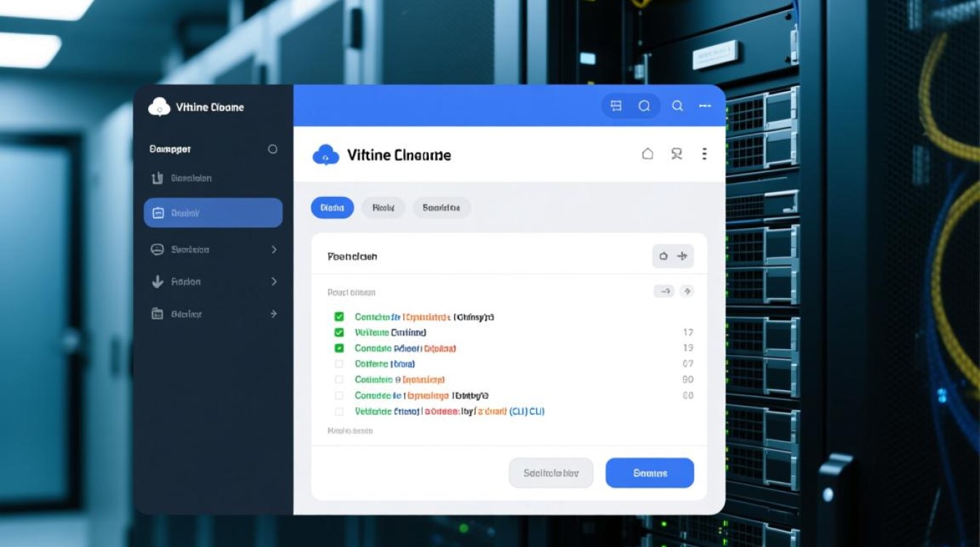Open the vertical three-dot menu in header

click(704, 154)
